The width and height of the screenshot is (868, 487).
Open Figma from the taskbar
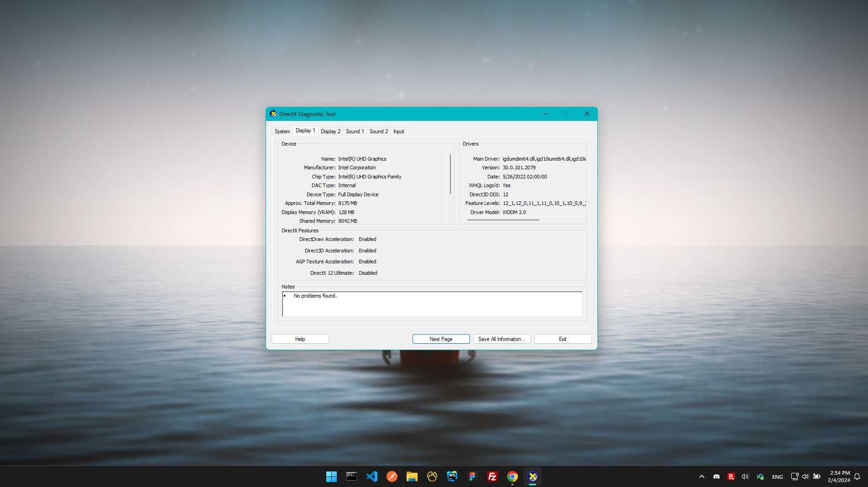point(472,477)
